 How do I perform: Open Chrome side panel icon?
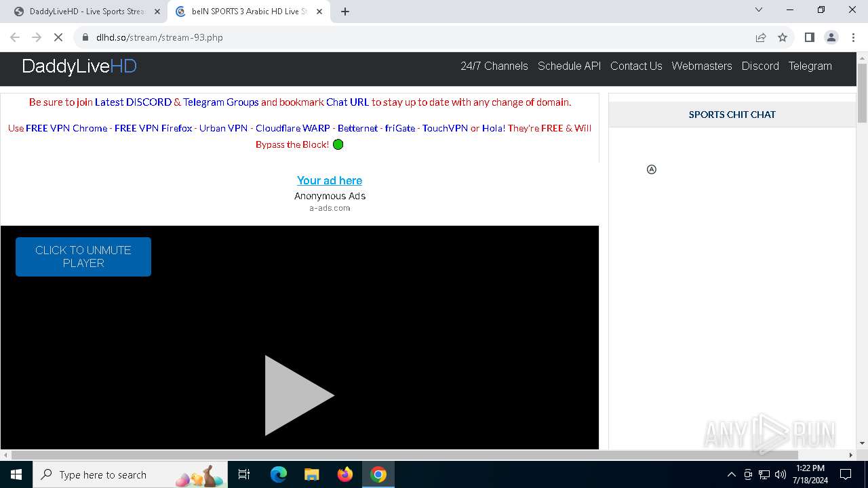[x=809, y=37]
